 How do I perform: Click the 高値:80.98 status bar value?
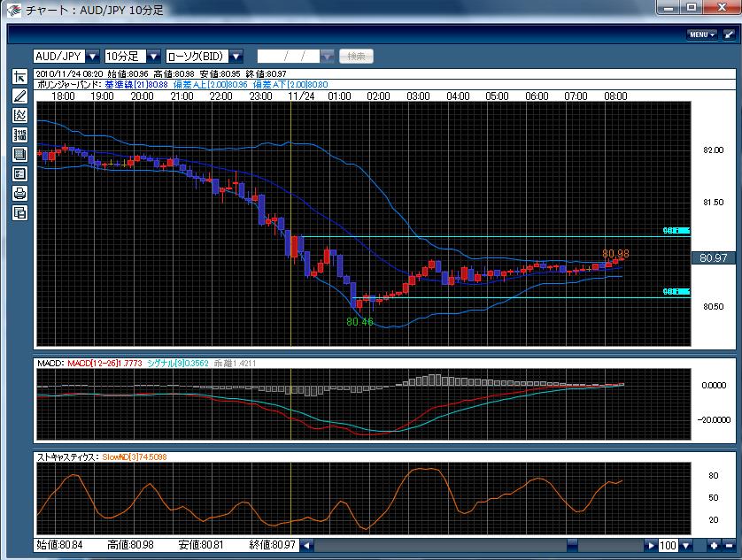pyautogui.click(x=131, y=545)
